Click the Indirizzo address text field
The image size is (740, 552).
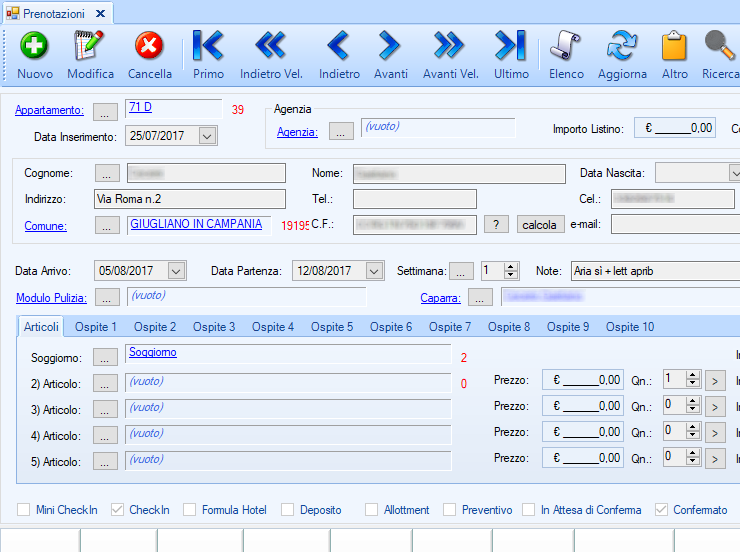[x=189, y=200]
